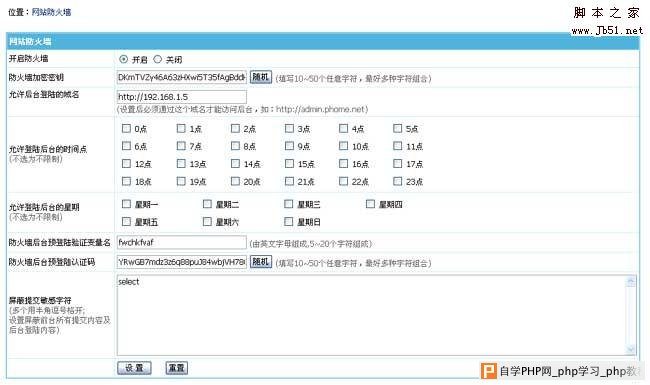Check the 3点 checkbox
Screen dimensions: 650x385
[x=289, y=128]
